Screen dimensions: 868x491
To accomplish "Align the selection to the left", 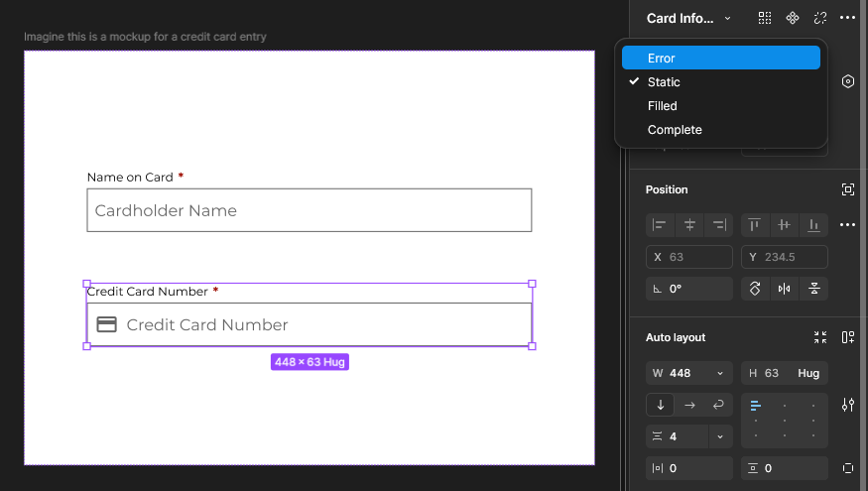I will (x=660, y=225).
